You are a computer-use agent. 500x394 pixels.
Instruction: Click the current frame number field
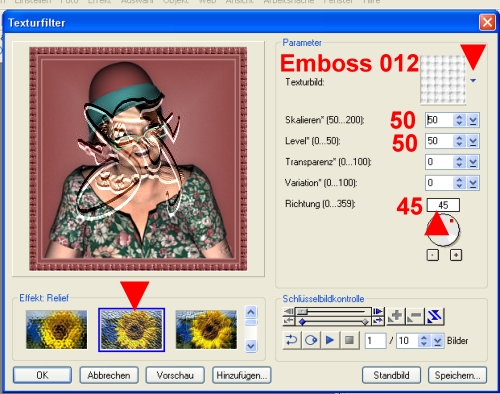pos(375,341)
